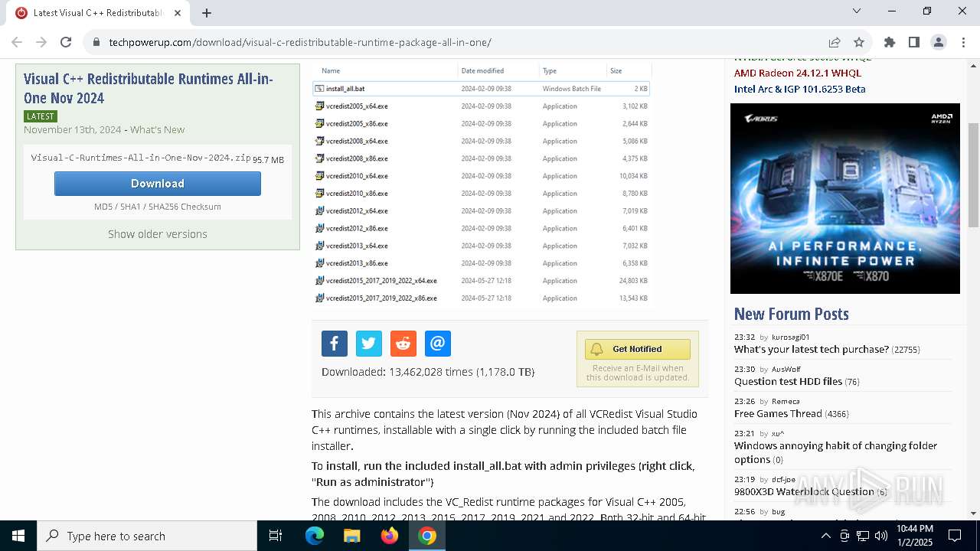Open Task View on the taskbar
Viewport: 980px width, 551px height.
coord(276,536)
